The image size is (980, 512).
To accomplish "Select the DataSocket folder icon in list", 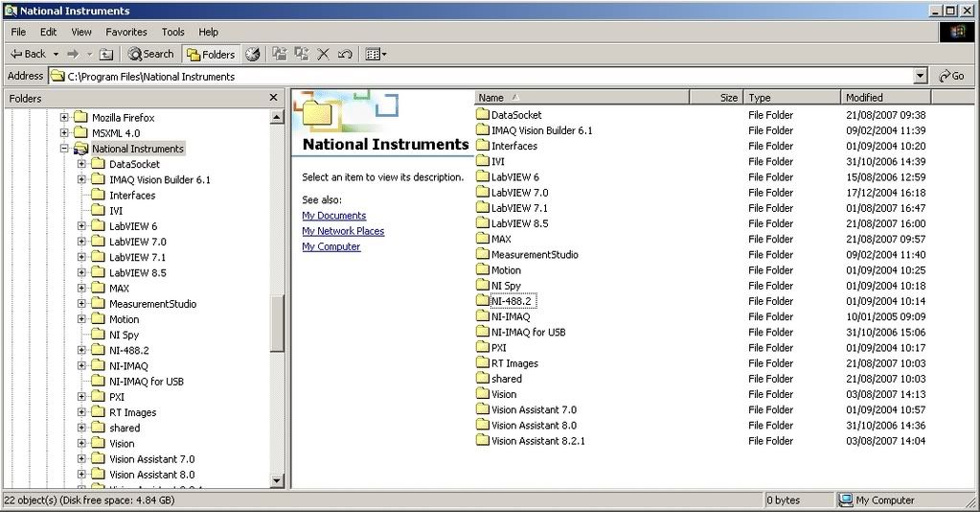I will (482, 114).
